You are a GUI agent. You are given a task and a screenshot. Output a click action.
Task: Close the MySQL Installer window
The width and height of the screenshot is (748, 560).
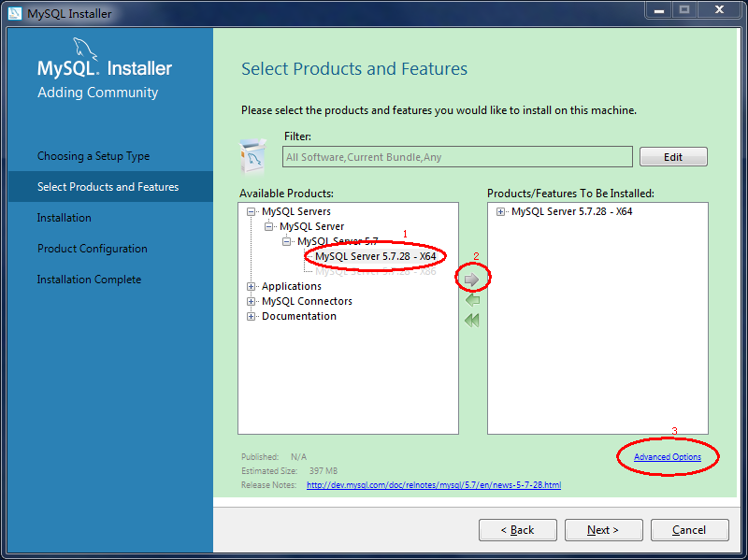point(719,10)
